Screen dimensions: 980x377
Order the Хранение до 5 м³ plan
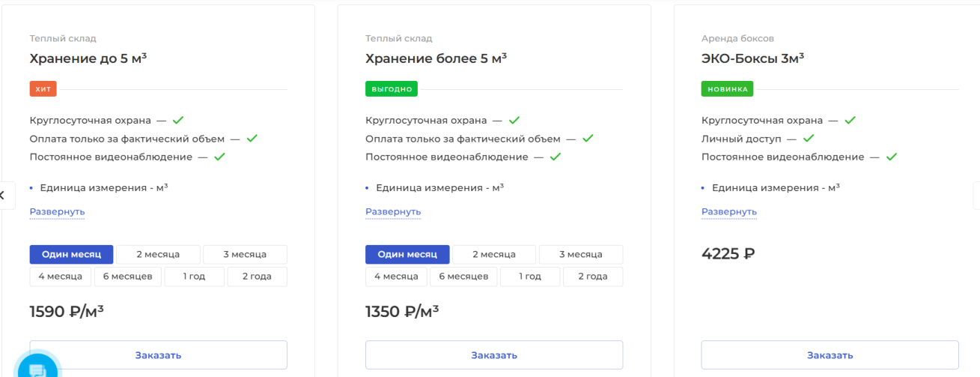tap(158, 355)
